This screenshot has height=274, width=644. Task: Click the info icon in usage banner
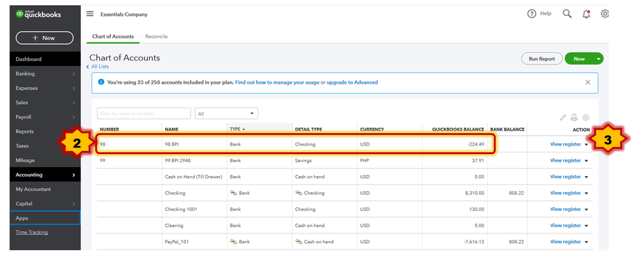(101, 82)
